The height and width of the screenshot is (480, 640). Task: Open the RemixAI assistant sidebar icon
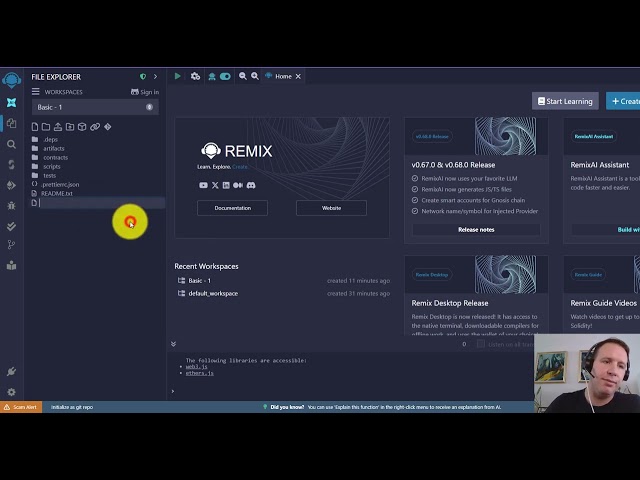(x=11, y=102)
